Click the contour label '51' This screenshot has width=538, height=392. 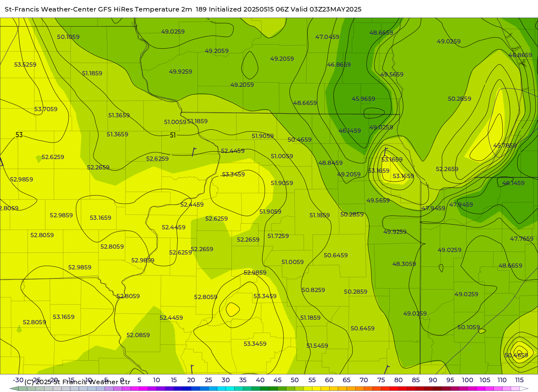click(x=173, y=135)
